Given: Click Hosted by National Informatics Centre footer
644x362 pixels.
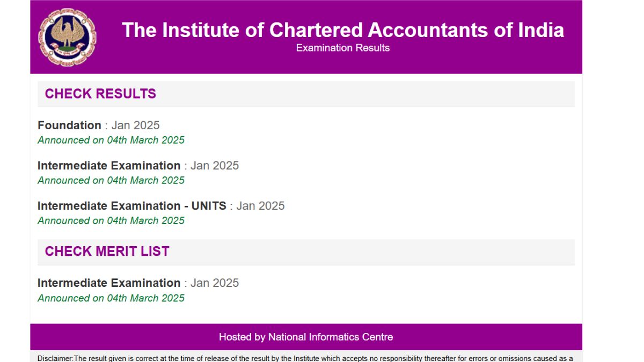Looking at the screenshot, I should [306, 337].
